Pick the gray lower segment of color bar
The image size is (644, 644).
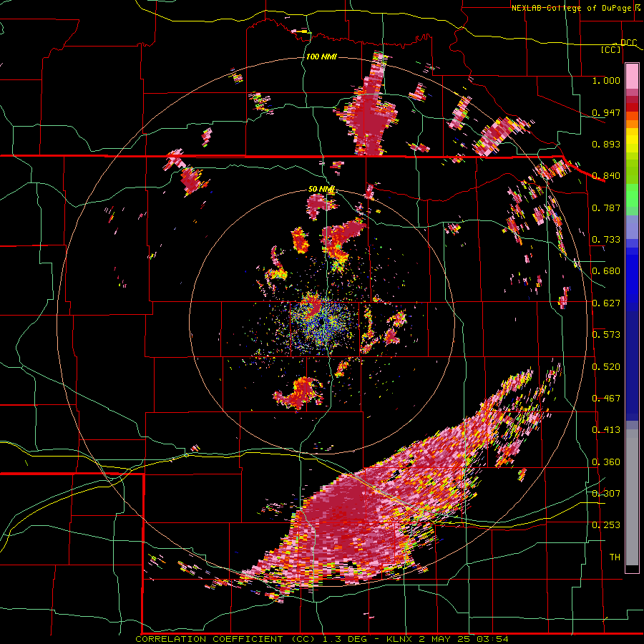coord(632,497)
